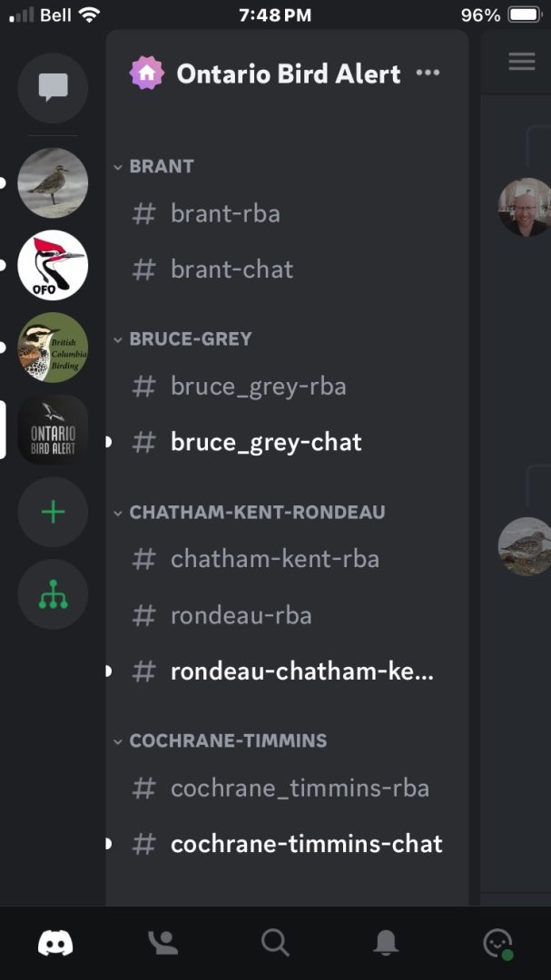Viewport: 551px width, 980px height.
Task: Switch to the Friends tab
Action: click(x=162, y=943)
